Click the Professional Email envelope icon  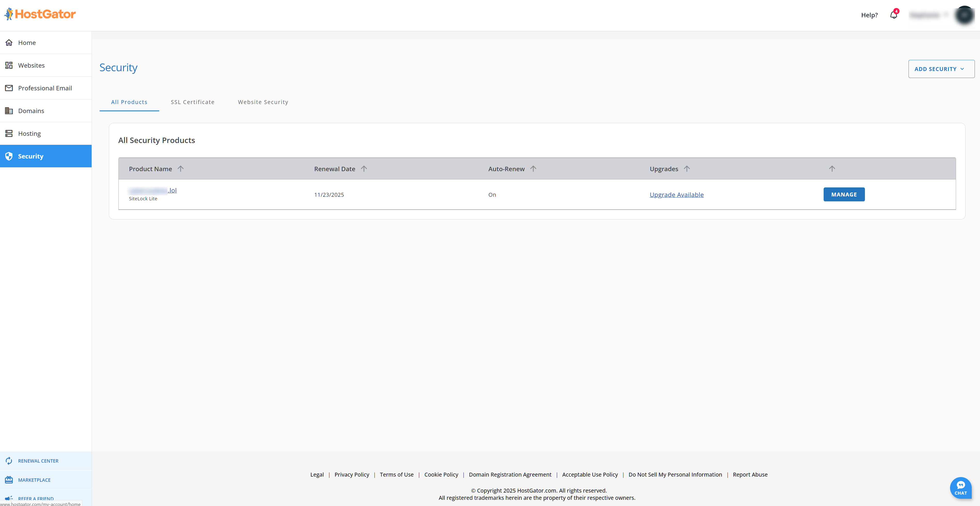coord(9,88)
